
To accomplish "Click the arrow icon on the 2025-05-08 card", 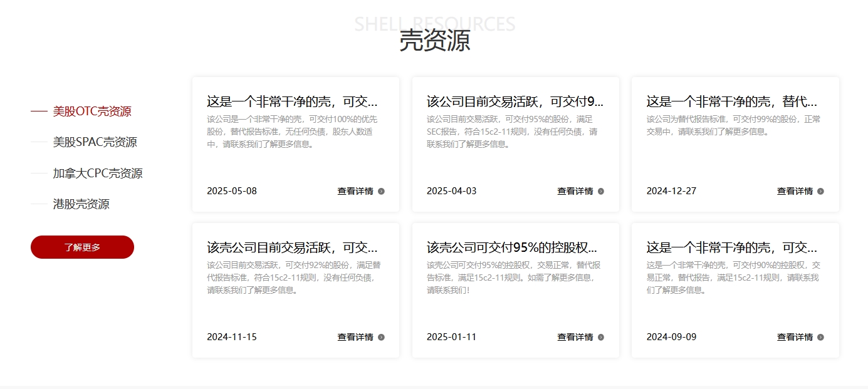I will (381, 192).
